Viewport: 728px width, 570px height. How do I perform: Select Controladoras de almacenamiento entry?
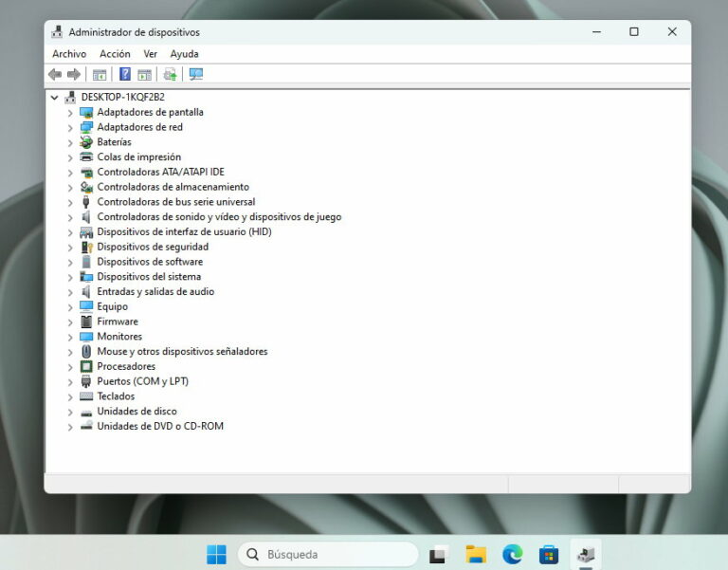(x=173, y=187)
